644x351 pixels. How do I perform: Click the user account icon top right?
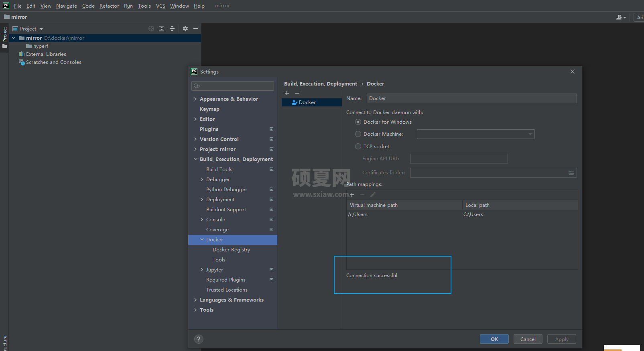pos(621,17)
